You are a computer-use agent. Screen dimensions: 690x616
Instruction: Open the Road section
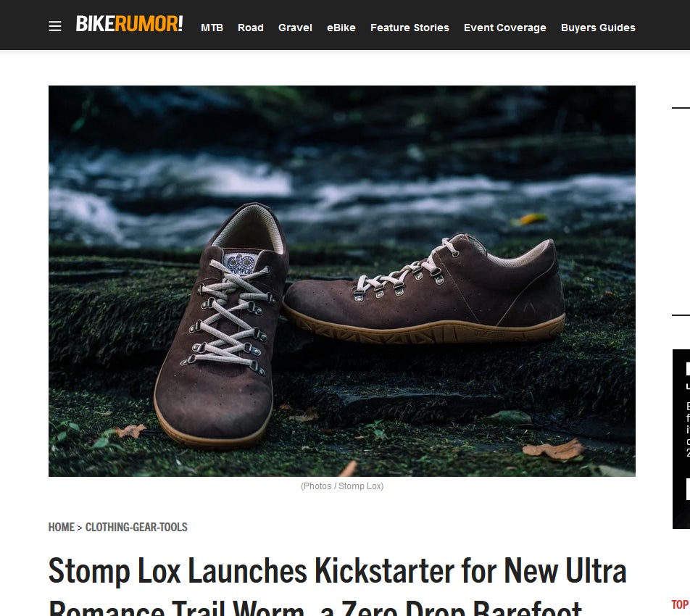pos(250,28)
